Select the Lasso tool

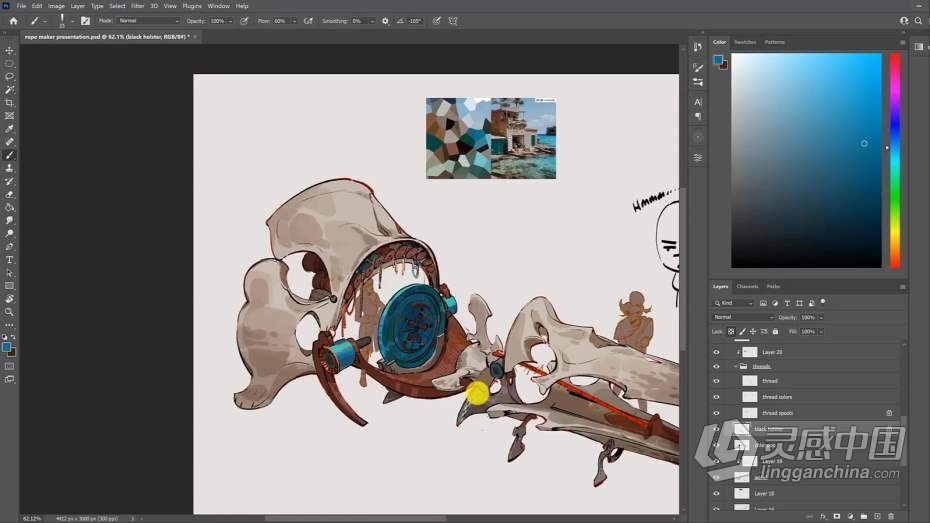point(10,77)
